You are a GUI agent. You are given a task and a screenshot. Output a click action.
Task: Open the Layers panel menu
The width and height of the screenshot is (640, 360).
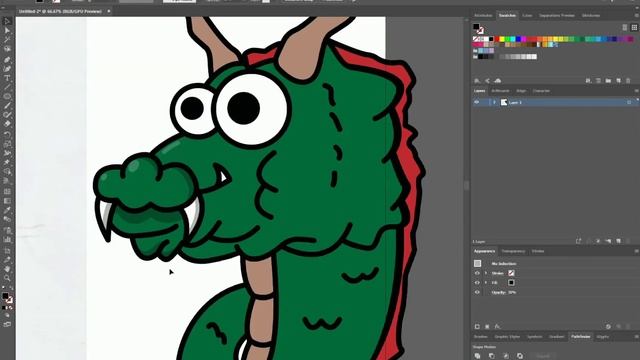636,91
